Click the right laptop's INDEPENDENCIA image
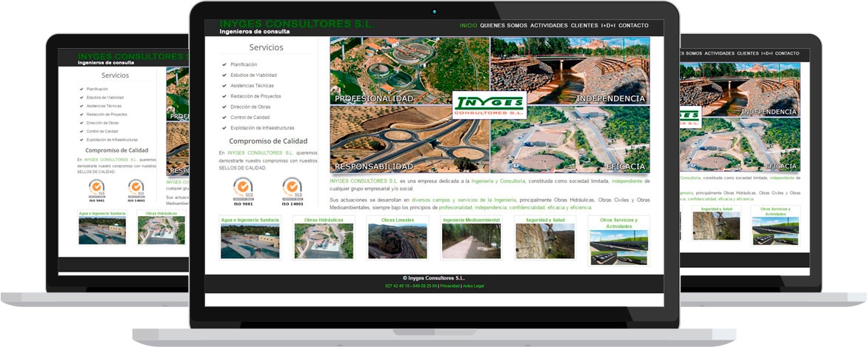 [740, 90]
